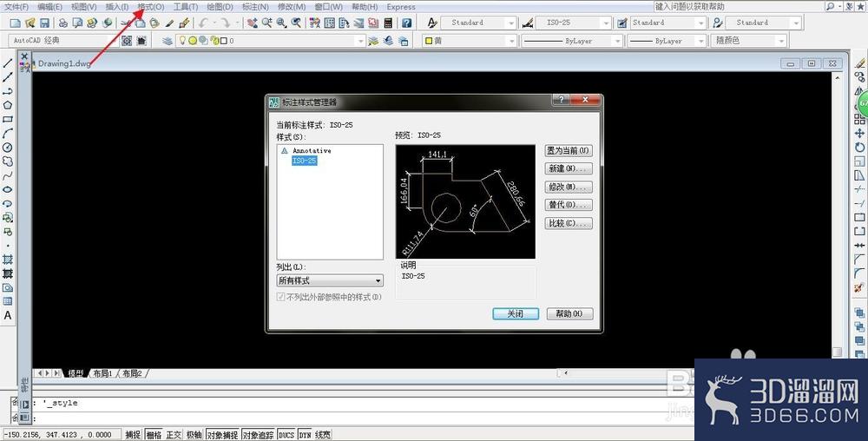The image size is (868, 441).
Task: Toggle 正交 ortho mode in status bar
Action: (x=174, y=435)
